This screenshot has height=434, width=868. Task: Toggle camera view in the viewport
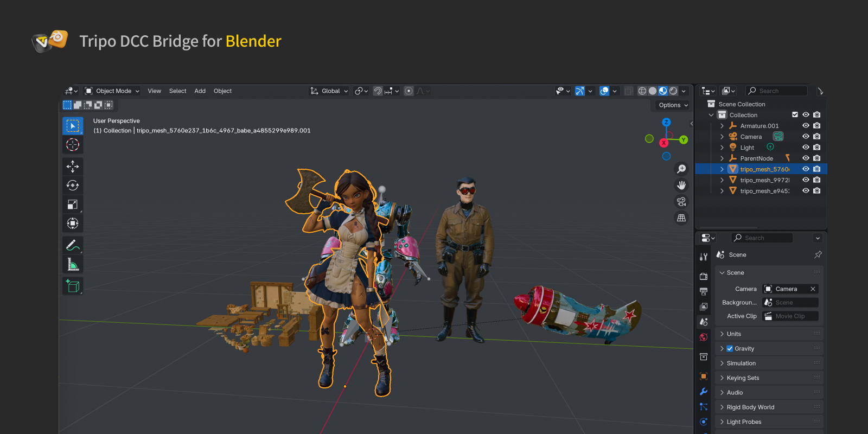coord(681,202)
